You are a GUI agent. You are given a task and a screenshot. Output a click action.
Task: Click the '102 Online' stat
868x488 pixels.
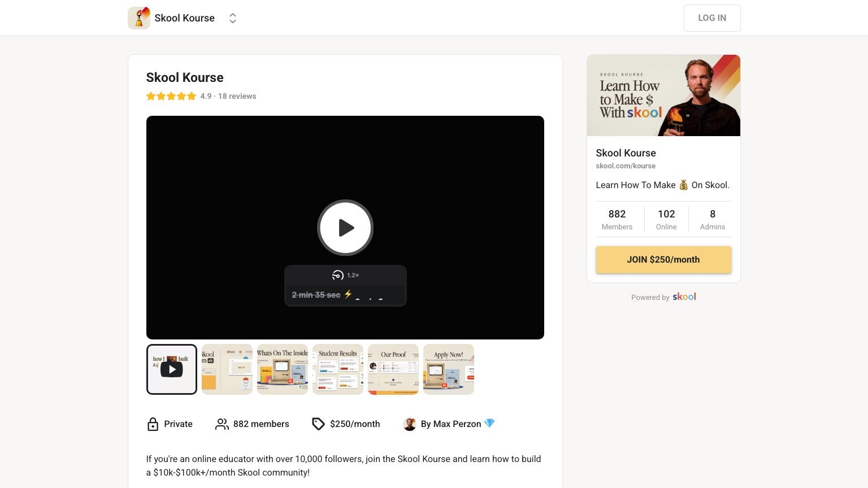[x=666, y=219]
